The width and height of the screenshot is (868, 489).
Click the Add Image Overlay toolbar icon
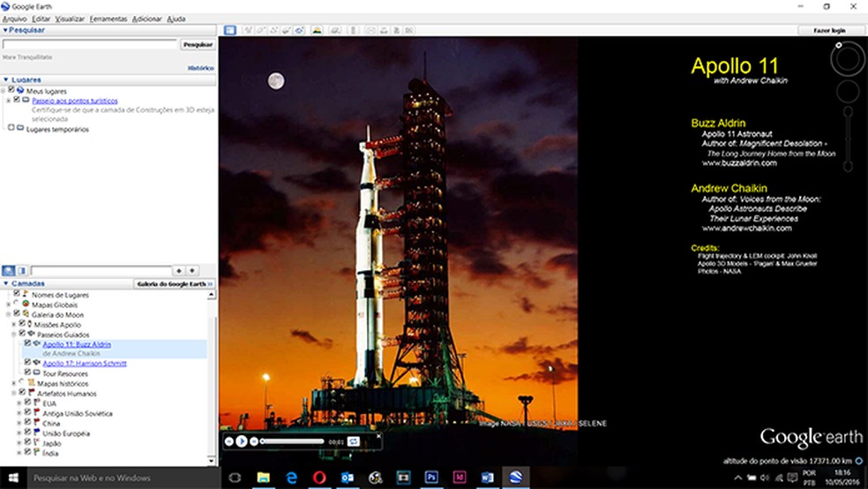(286, 31)
